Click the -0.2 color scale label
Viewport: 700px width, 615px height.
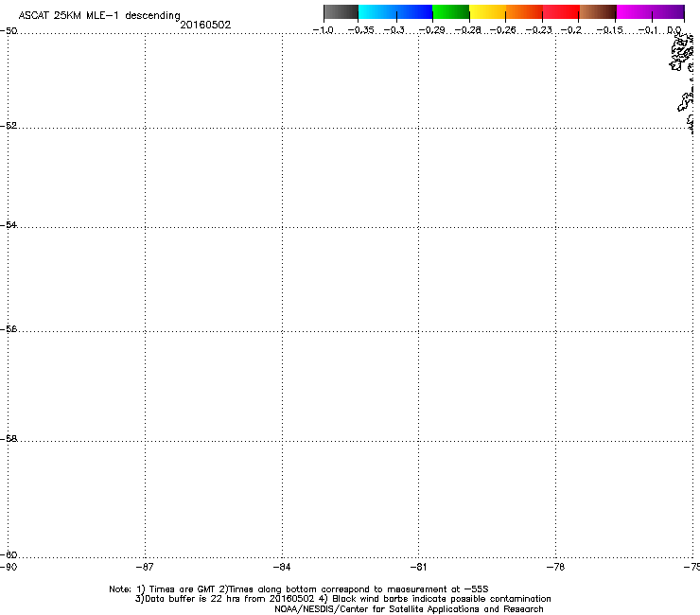pyautogui.click(x=571, y=30)
